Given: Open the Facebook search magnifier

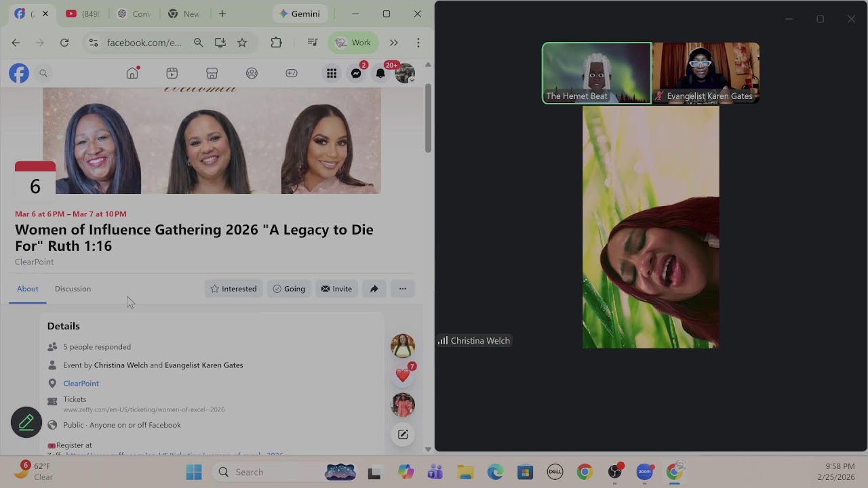Looking at the screenshot, I should pyautogui.click(x=43, y=73).
